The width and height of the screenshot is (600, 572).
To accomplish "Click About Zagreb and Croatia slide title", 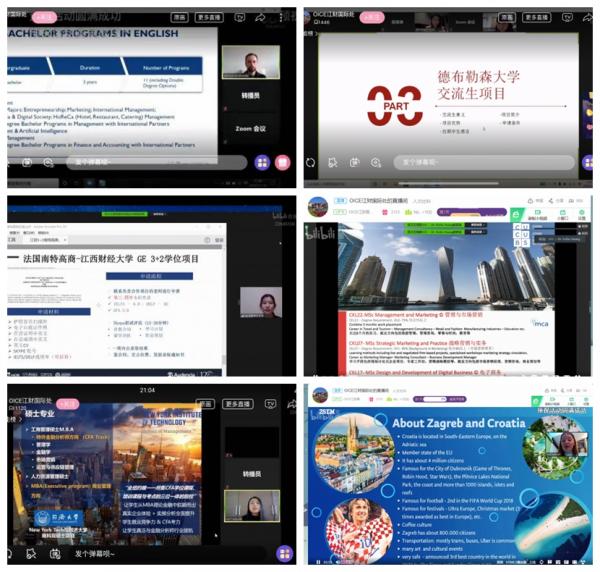I will coord(458,423).
